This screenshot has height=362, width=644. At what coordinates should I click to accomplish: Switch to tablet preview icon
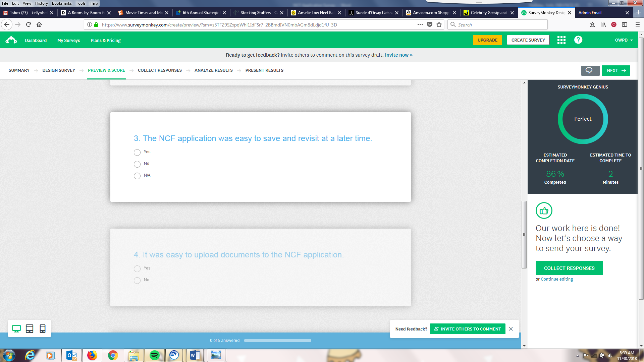30,329
